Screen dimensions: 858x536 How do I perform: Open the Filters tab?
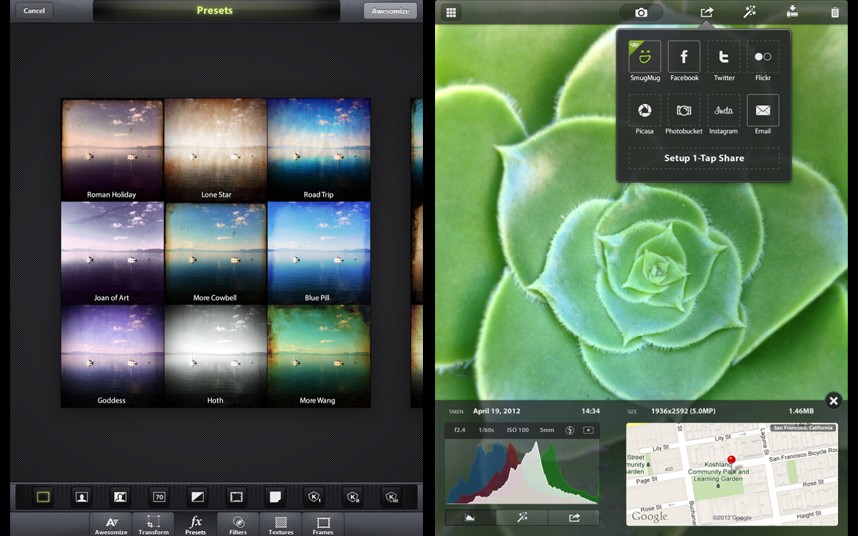238,524
